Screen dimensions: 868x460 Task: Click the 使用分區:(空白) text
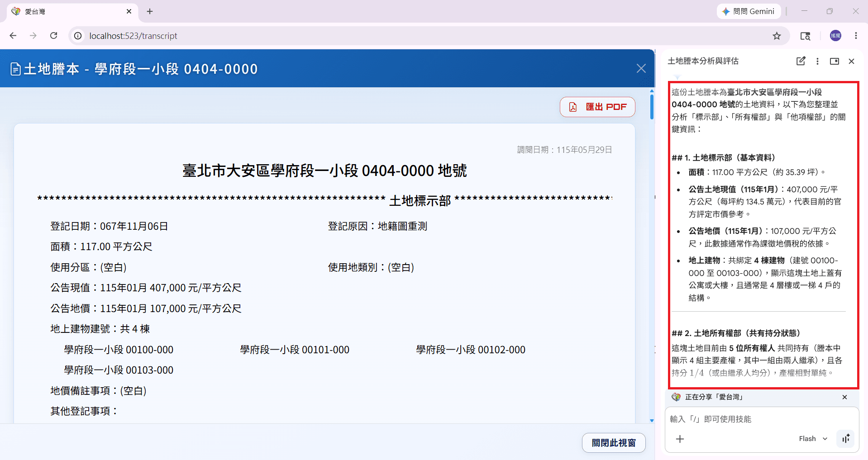[88, 267]
